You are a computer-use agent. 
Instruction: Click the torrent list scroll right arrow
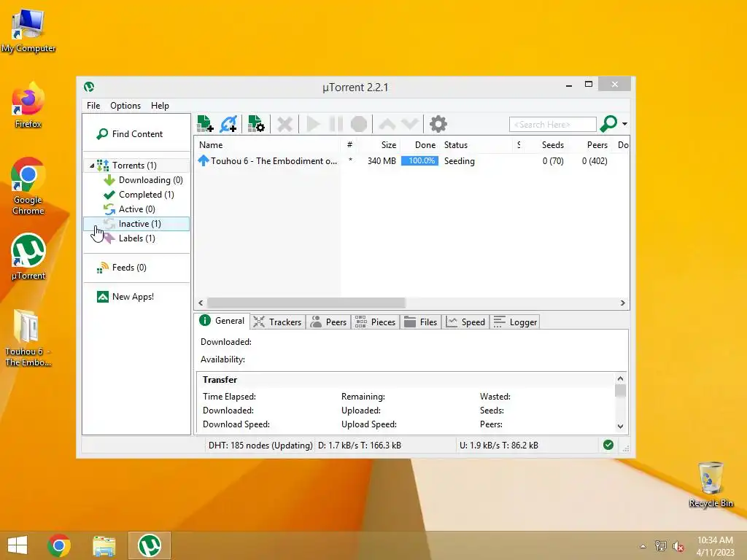pyautogui.click(x=623, y=303)
